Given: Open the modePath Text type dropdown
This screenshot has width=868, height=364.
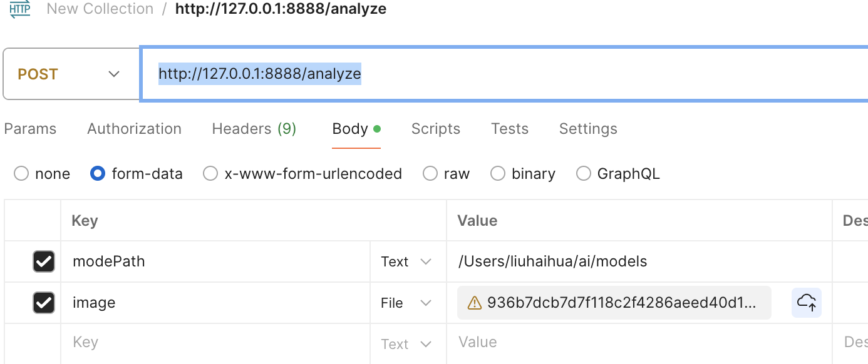Looking at the screenshot, I should click(x=406, y=261).
